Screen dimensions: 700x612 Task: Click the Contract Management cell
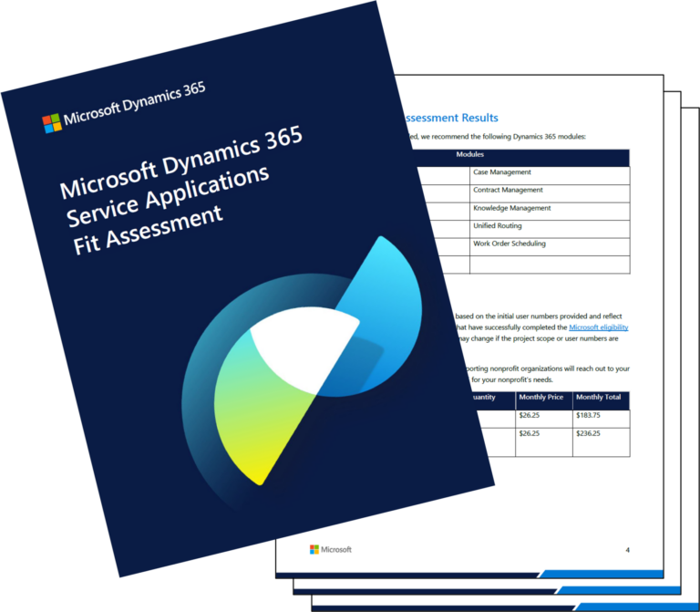coord(550,193)
